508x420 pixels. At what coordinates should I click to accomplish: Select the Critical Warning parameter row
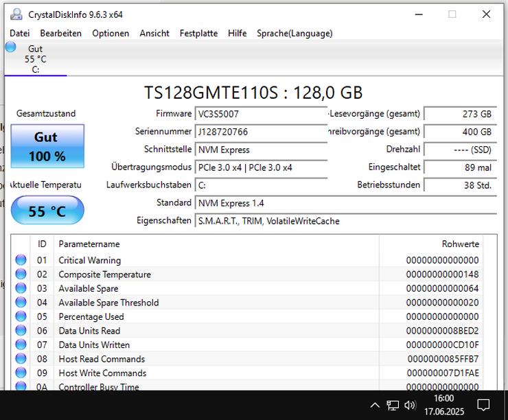click(247, 260)
